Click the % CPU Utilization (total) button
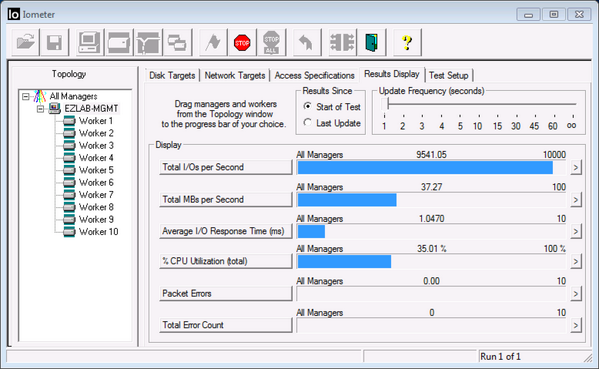599x369 pixels. (x=226, y=261)
